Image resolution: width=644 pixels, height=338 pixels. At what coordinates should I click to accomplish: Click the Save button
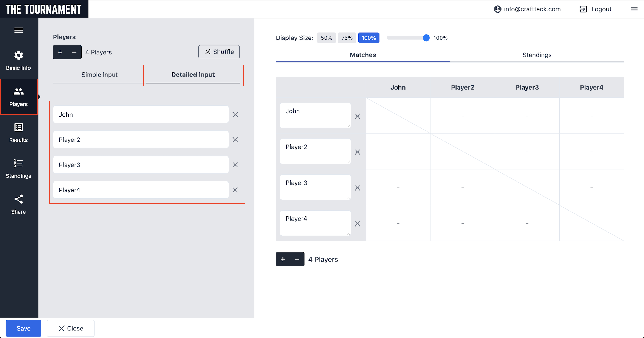[23, 328]
